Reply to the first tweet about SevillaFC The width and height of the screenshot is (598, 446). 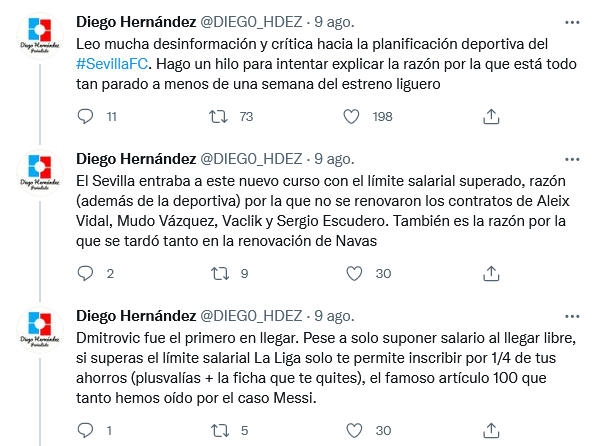[85, 116]
